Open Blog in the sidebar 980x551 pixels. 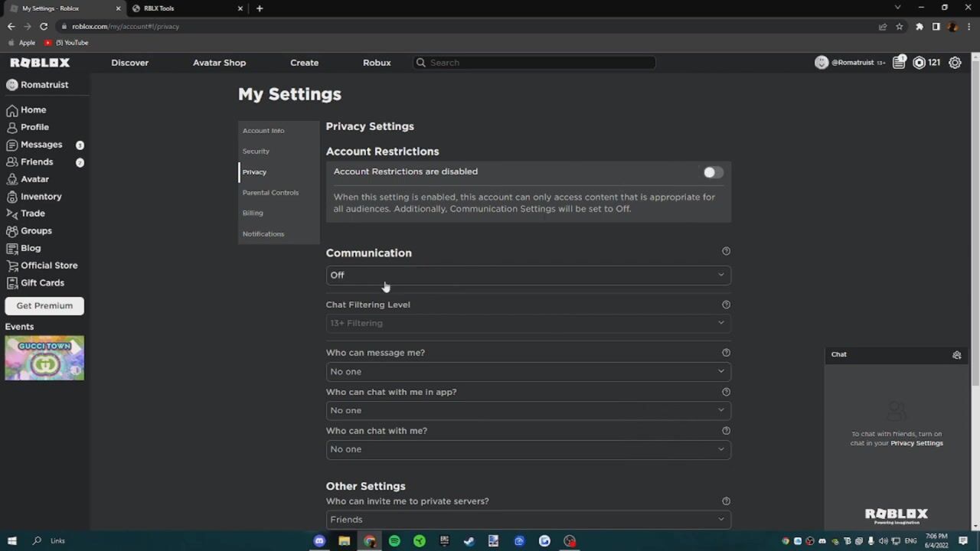pos(24,248)
